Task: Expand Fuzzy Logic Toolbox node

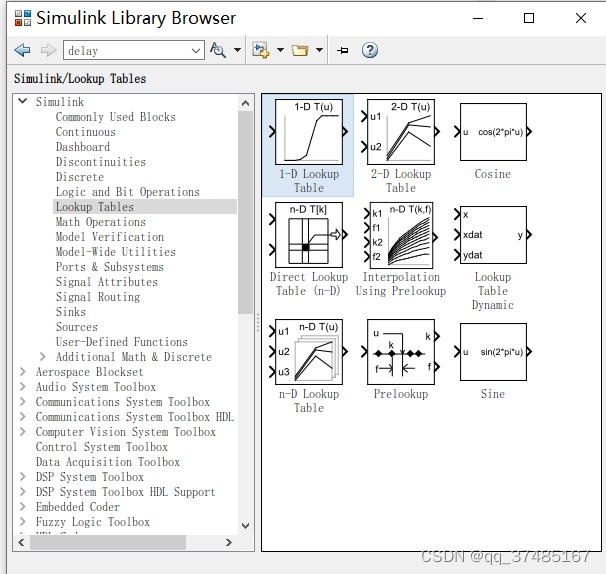Action: tap(23, 521)
